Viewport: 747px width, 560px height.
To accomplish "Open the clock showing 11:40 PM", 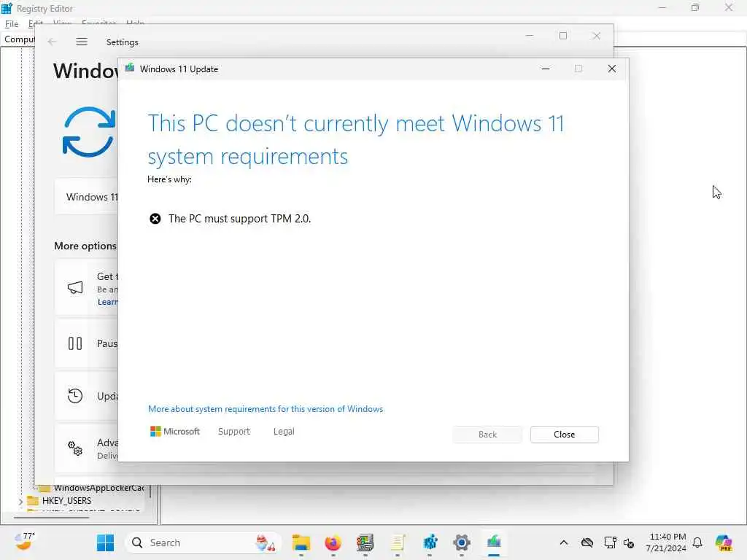I will point(667,542).
